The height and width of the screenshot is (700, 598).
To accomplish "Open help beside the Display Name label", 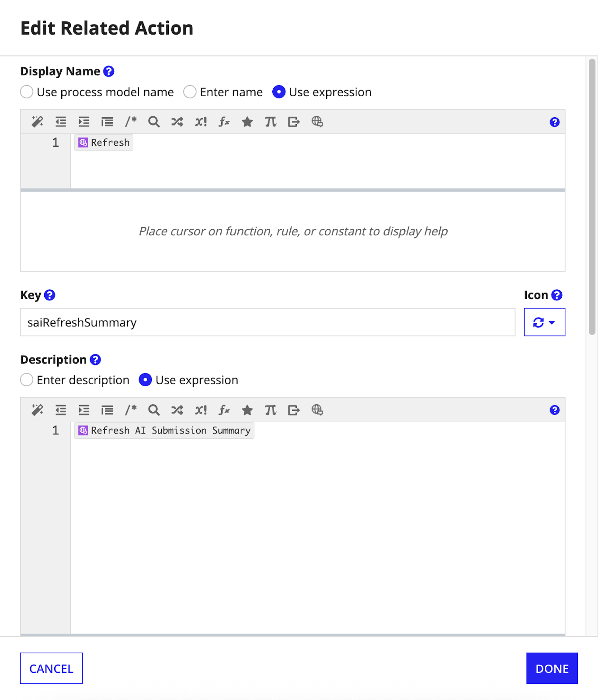I will [109, 71].
